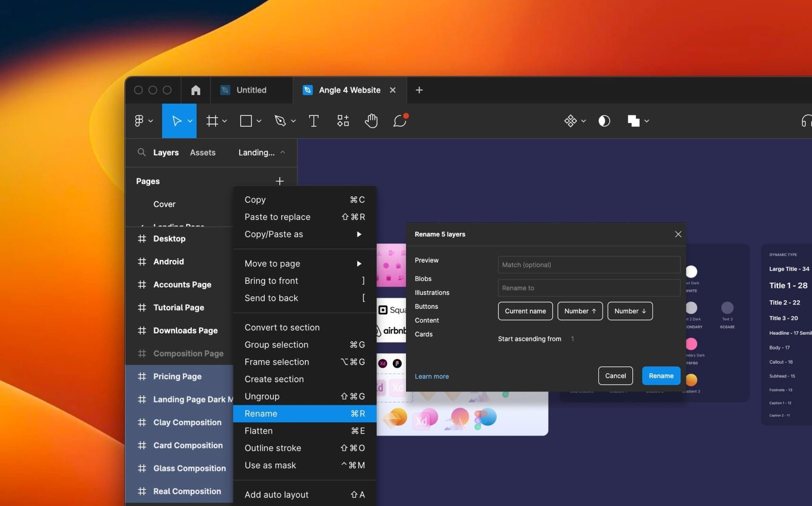
Task: Activate the Hand tool
Action: pos(371,121)
